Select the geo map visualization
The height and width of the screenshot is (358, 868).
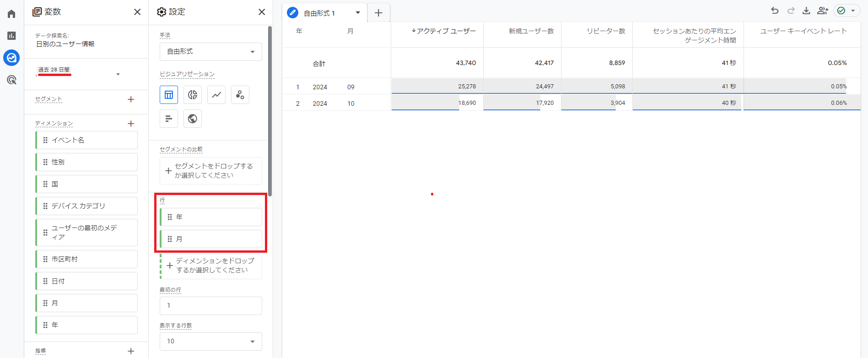pos(193,119)
